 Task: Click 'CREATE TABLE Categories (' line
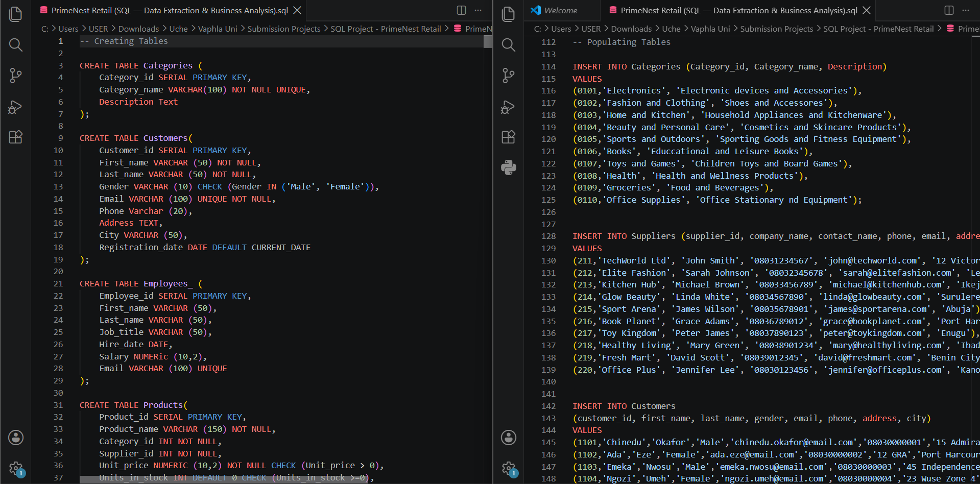point(141,66)
